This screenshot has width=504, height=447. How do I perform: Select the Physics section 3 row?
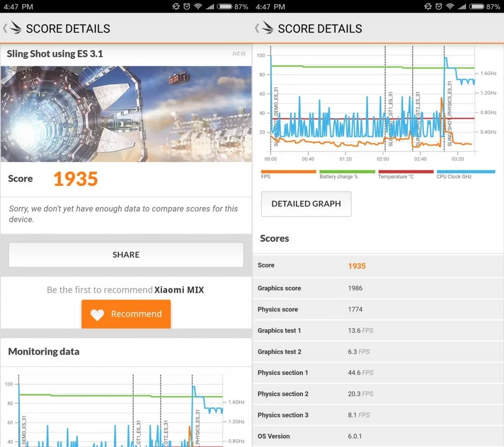[x=378, y=415]
